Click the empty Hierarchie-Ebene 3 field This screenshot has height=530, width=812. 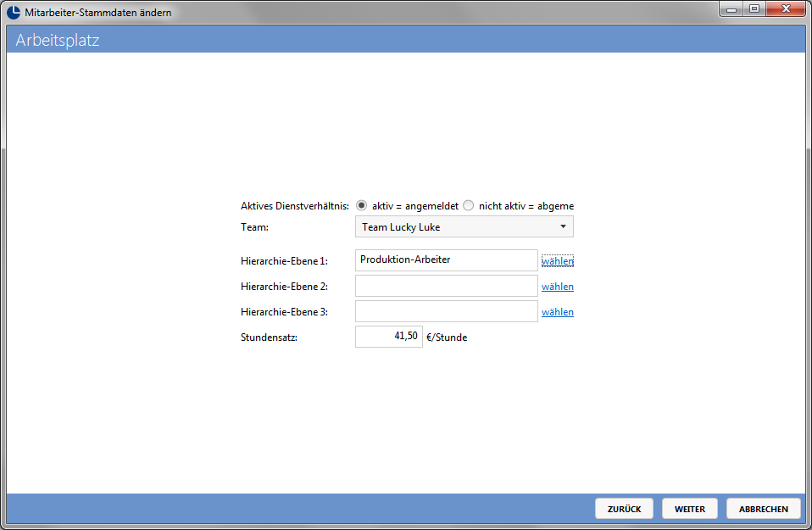pyautogui.click(x=447, y=311)
